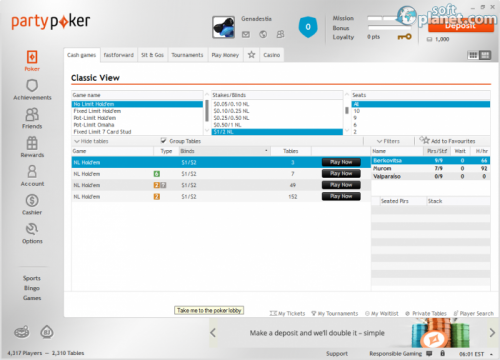Click the player avatar image
This screenshot has height=360, width=500.
coord(223,27)
